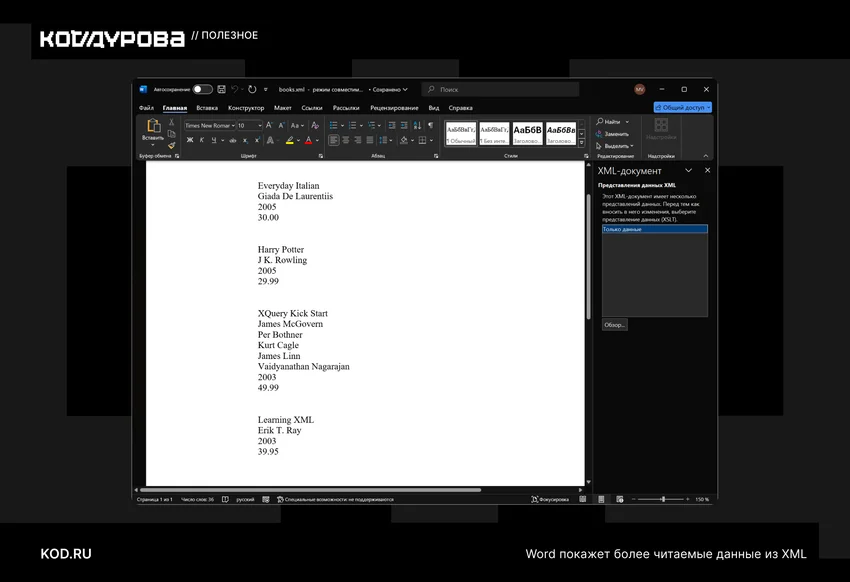Click the bullet list icon
The width and height of the screenshot is (850, 582).
[x=333, y=125]
